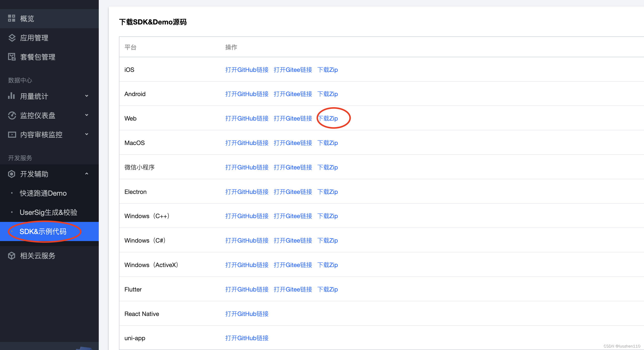The height and width of the screenshot is (350, 644).
Task: Click the 监控仪表盘 gauge icon
Action: [x=12, y=115]
